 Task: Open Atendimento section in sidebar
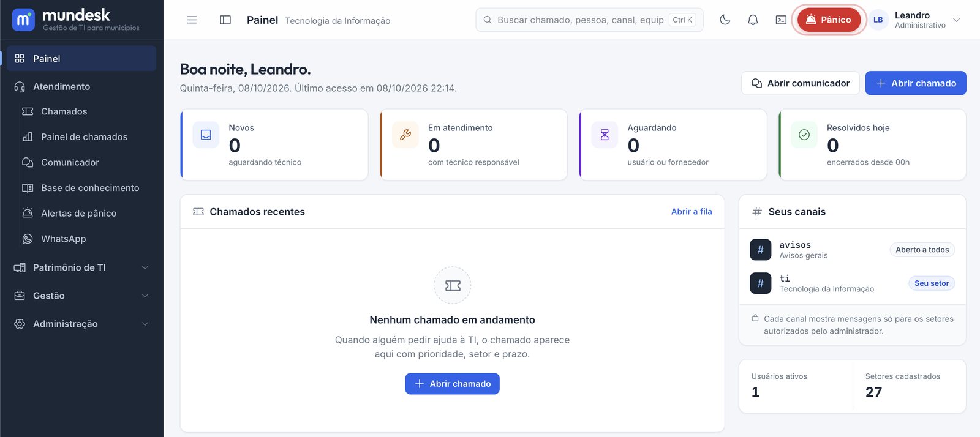tap(81, 86)
